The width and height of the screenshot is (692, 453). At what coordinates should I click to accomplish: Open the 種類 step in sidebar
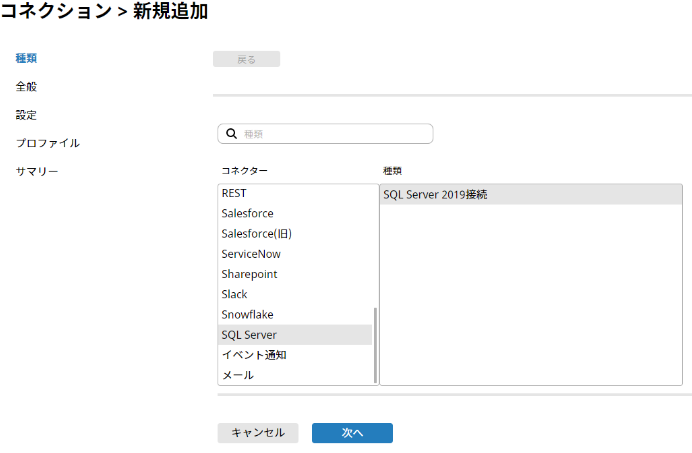coord(27,59)
